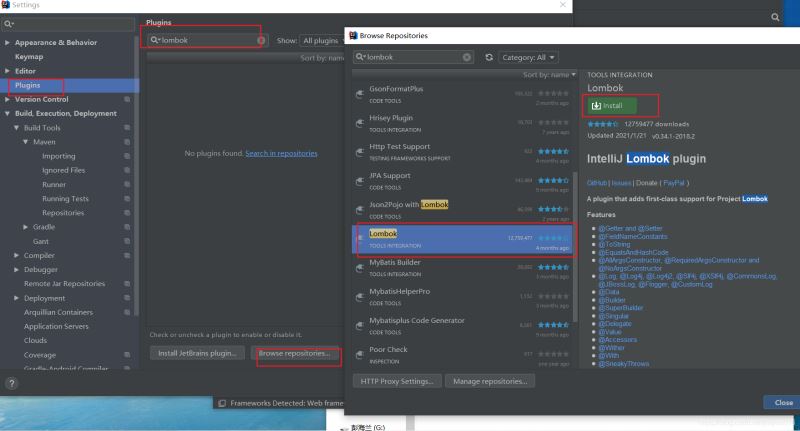Image resolution: width=800 pixels, height=431 pixels.
Task: Refresh the repositories plugin list
Action: [489, 57]
